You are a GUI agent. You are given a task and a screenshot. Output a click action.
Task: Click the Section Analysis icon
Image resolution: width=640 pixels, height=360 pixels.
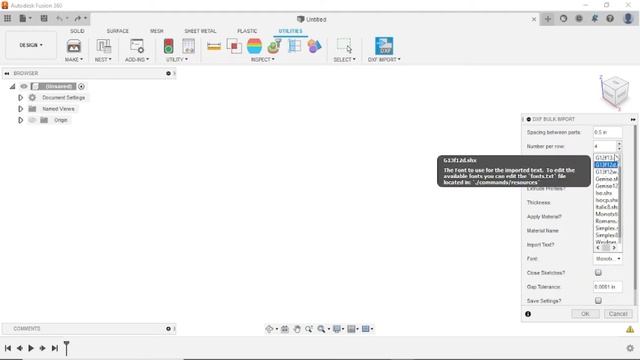pyautogui.click(x=294, y=46)
